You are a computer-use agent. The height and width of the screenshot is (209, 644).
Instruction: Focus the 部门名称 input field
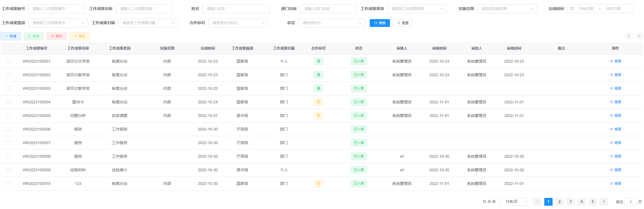[x=328, y=9]
